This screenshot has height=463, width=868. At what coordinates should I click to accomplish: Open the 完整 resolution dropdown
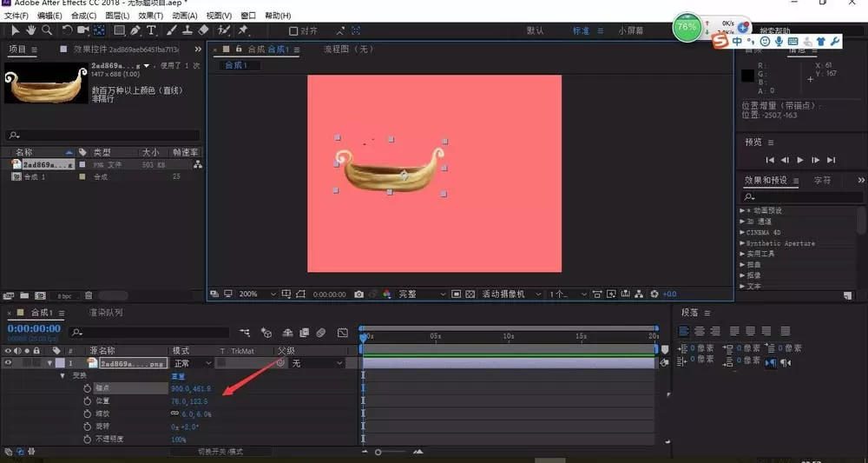coord(422,294)
